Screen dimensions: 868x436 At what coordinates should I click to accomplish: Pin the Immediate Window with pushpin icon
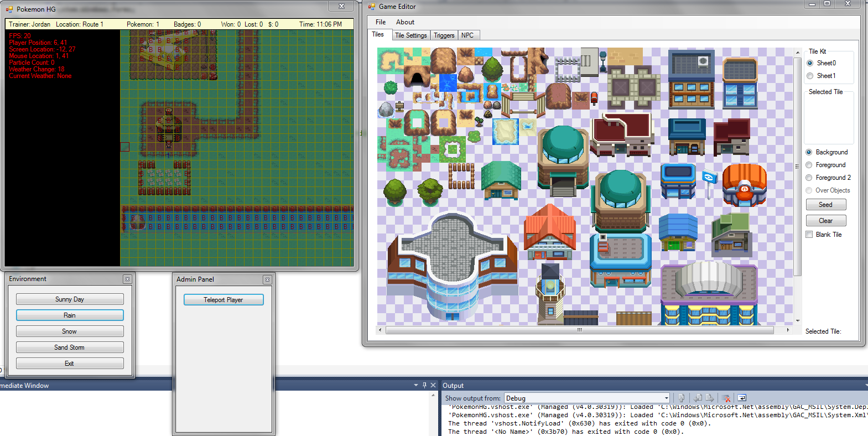425,385
